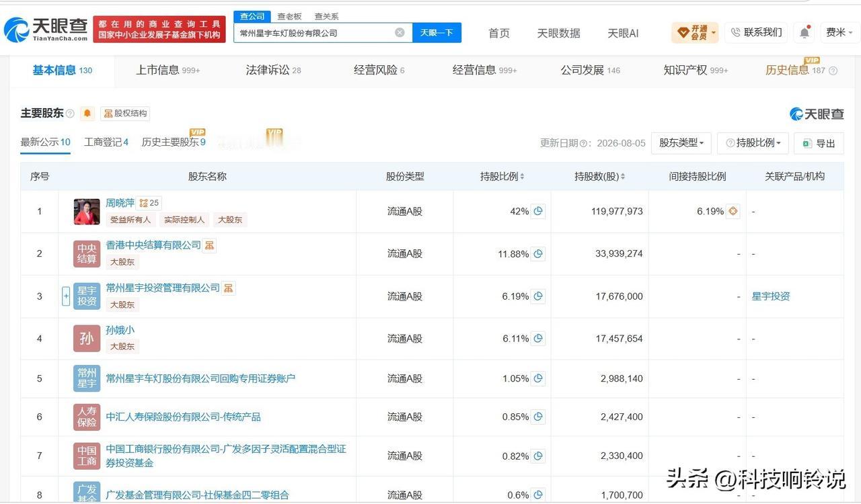861x504 pixels.
Task: Open the 常州星宇车灯股份有限公司回购专用证券账户 link
Action: pos(200,378)
